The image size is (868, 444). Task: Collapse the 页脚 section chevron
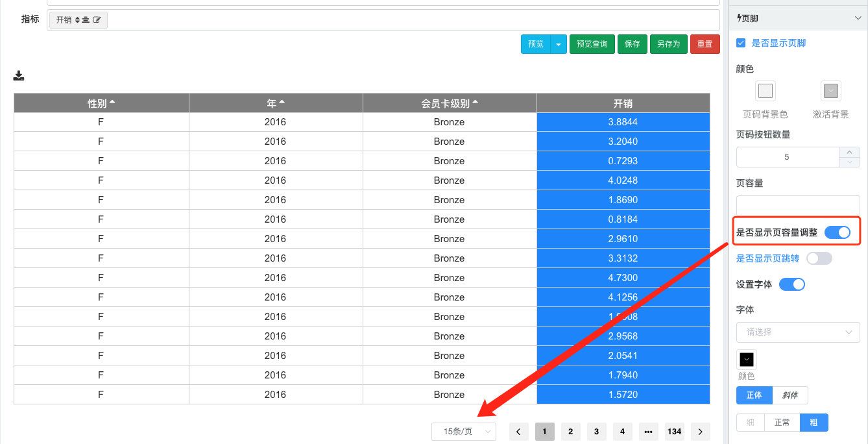858,18
